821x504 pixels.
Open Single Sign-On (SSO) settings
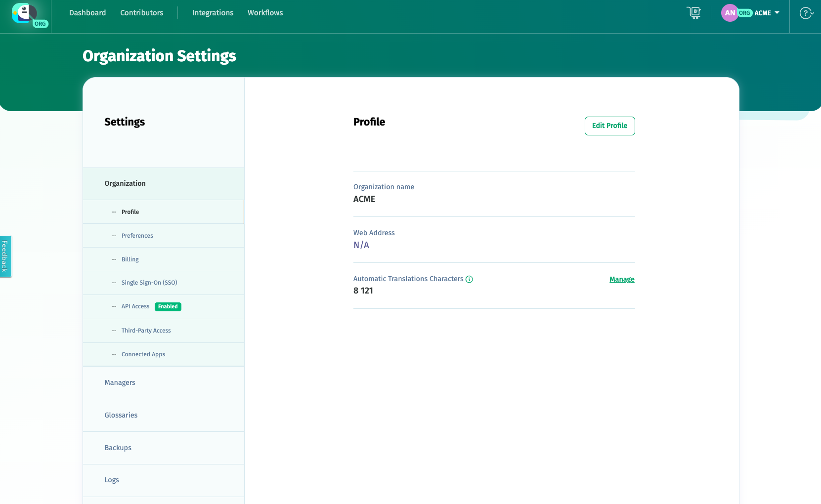(164, 283)
